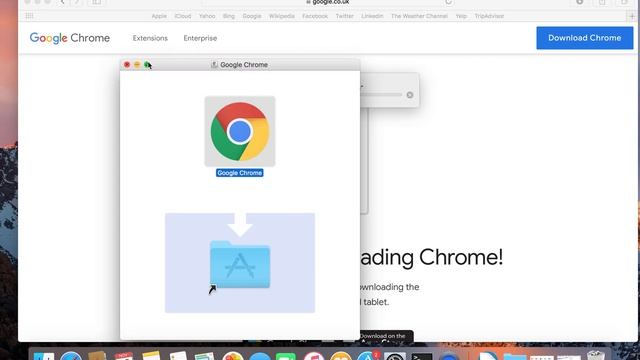Open the Apple bookmark in favorites bar
The width and height of the screenshot is (640, 360).
pyautogui.click(x=159, y=16)
